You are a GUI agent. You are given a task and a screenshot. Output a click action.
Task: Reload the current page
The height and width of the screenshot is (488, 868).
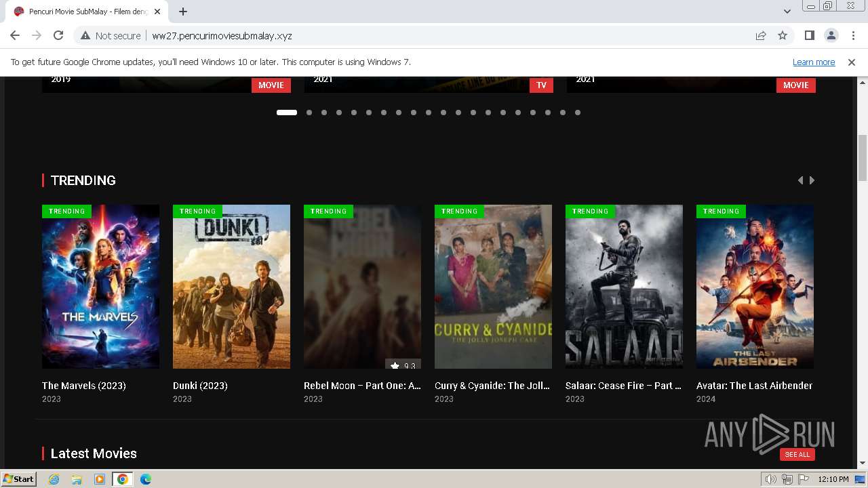(x=58, y=35)
